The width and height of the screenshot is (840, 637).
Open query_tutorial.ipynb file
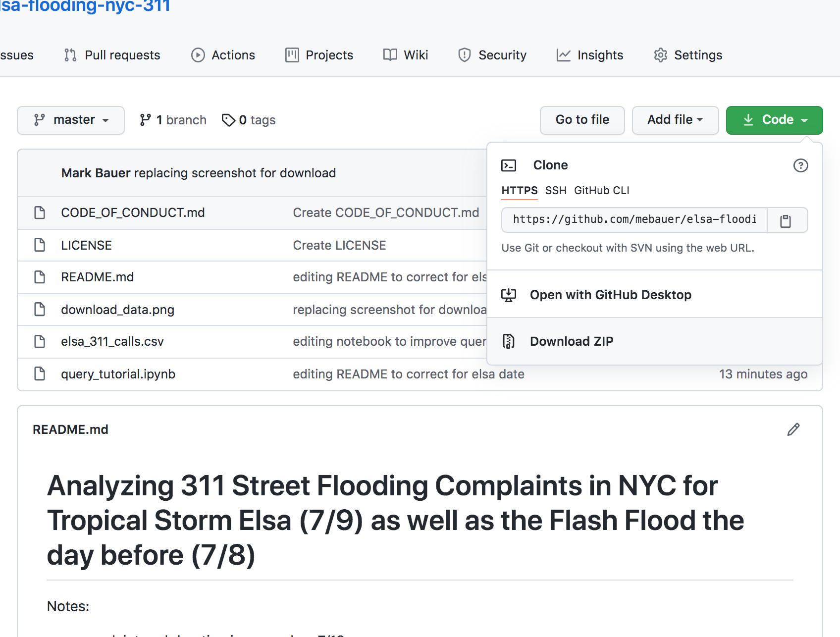pyautogui.click(x=118, y=374)
